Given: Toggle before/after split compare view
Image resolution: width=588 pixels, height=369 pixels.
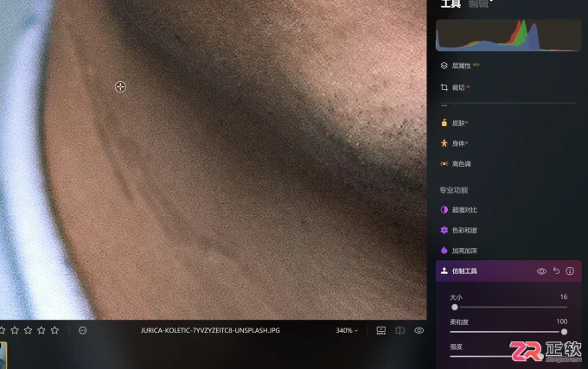Looking at the screenshot, I should [400, 330].
